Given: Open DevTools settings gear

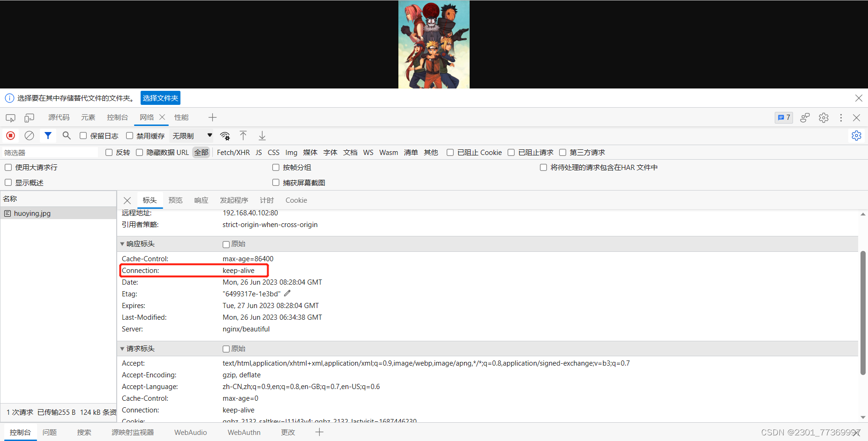Looking at the screenshot, I should click(823, 118).
